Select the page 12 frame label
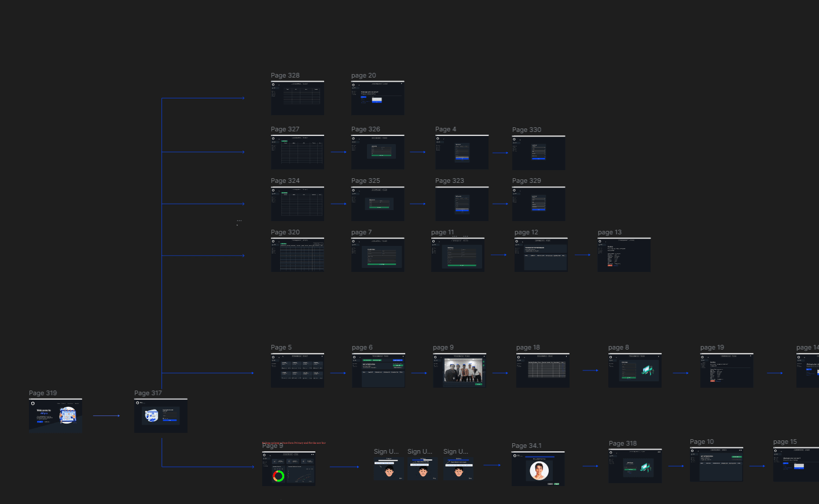 click(x=526, y=232)
